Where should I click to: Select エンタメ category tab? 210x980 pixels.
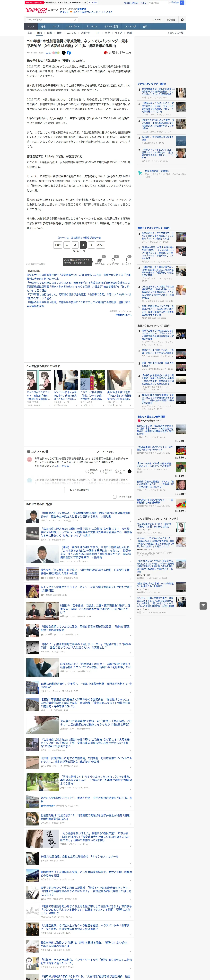[71, 33]
